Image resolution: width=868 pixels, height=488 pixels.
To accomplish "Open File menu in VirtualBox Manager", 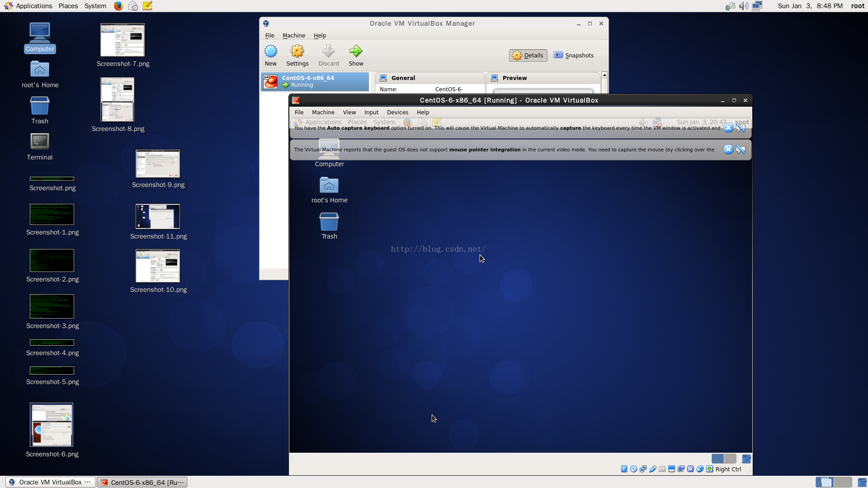I will pyautogui.click(x=269, y=35).
